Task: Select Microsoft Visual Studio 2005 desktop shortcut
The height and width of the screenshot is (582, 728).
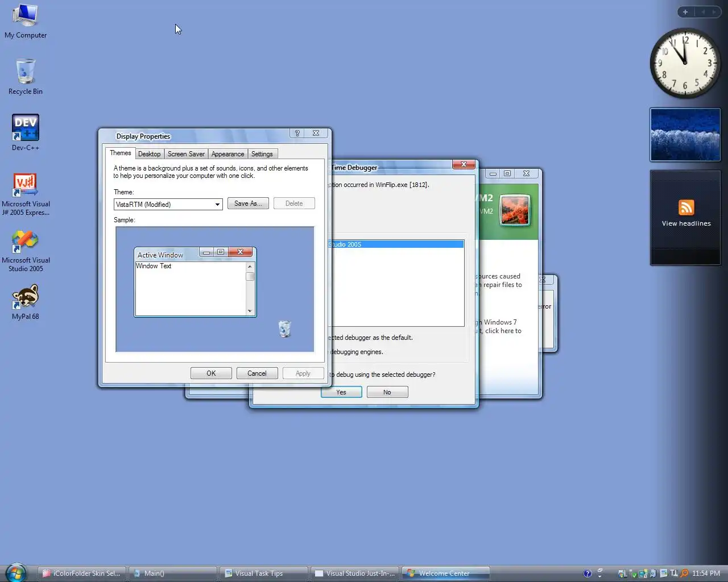Action: (26, 251)
